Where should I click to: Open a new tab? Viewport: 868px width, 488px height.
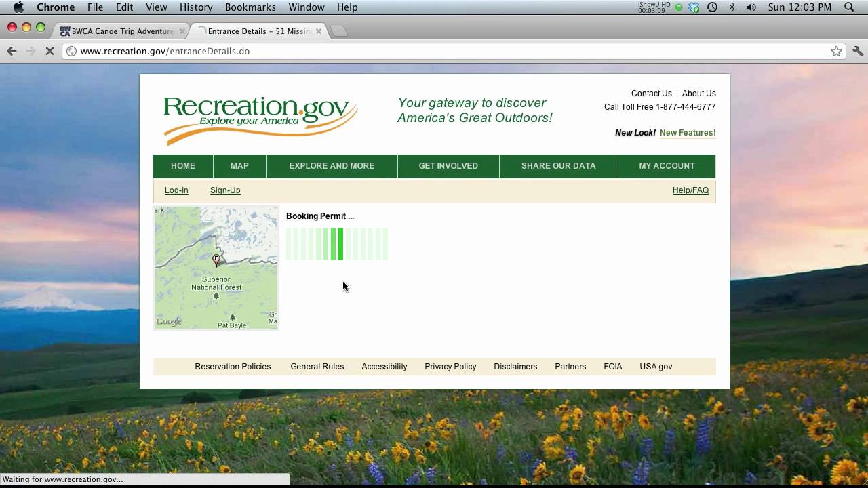[x=339, y=31]
